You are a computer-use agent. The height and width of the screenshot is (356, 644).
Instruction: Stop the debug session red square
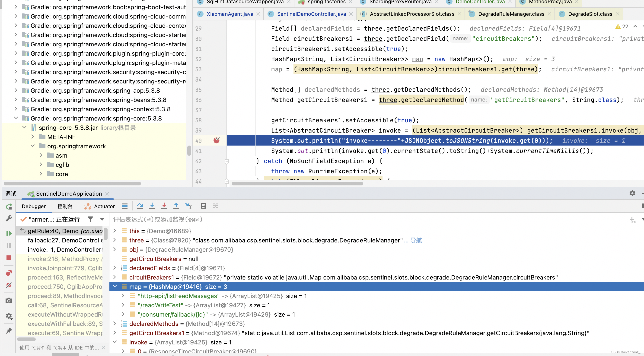(9, 257)
